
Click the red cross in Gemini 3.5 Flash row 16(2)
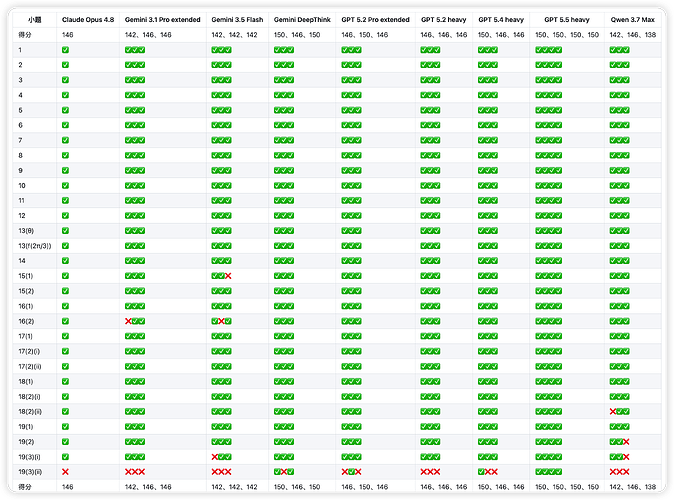221,321
